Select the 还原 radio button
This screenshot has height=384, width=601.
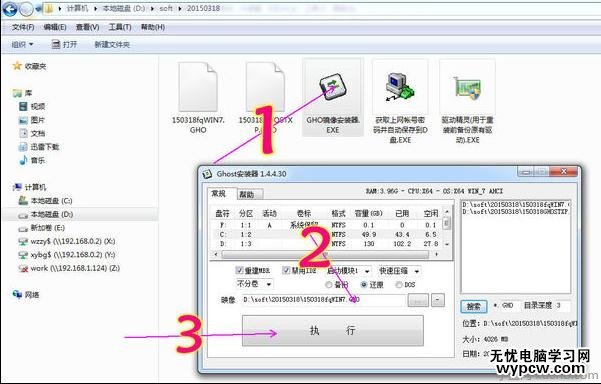pos(364,284)
